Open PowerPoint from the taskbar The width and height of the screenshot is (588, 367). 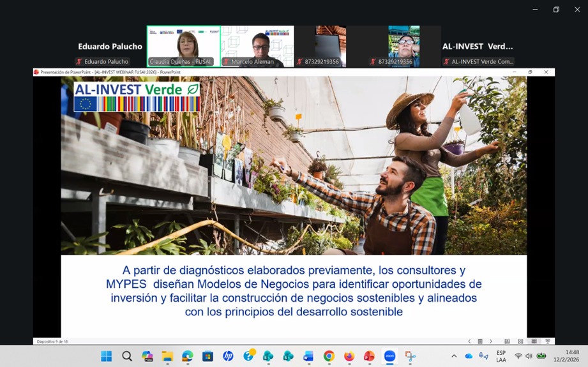point(370,356)
